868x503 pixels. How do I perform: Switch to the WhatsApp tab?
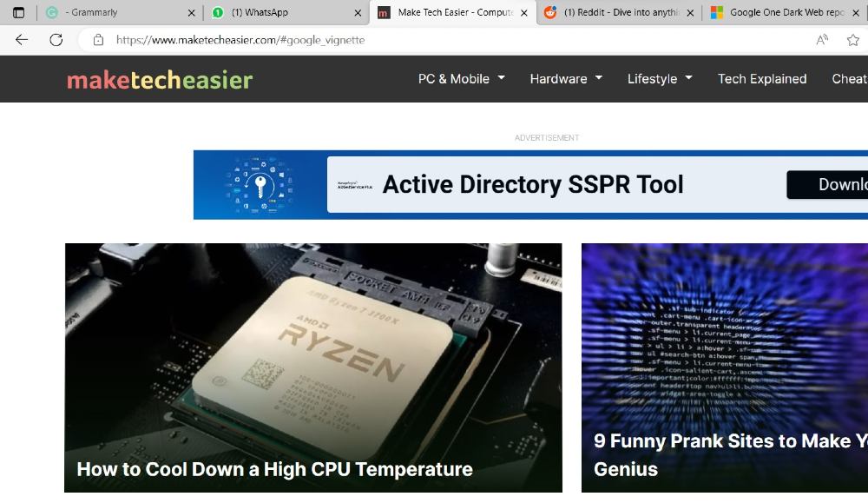pos(282,13)
